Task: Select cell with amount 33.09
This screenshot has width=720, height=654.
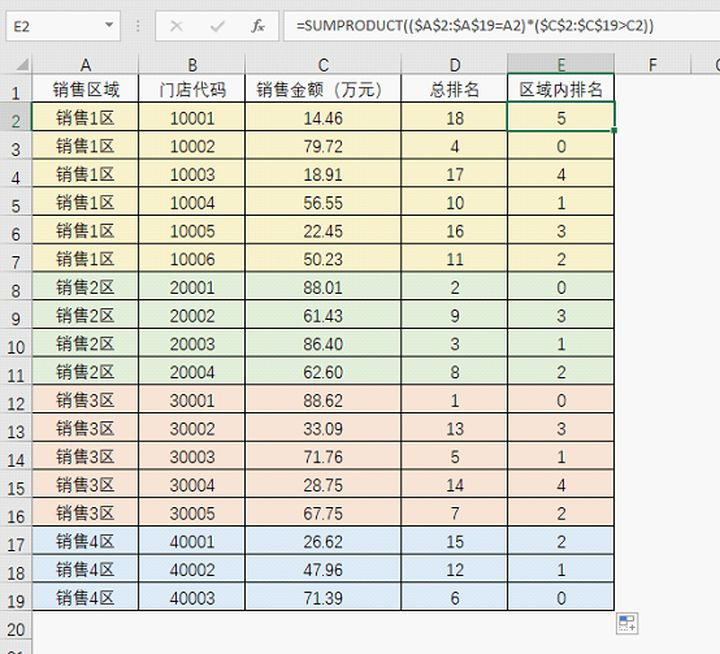Action: tap(323, 428)
